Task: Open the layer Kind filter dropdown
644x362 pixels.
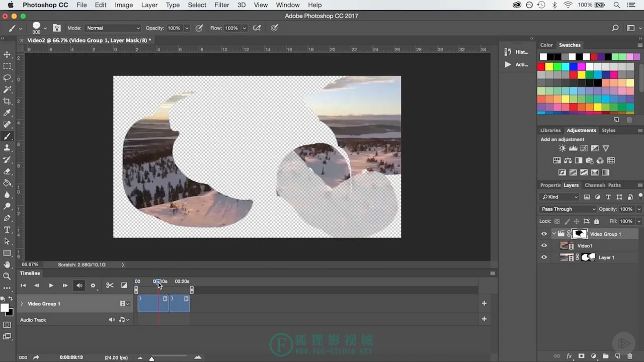Action: pos(560,197)
